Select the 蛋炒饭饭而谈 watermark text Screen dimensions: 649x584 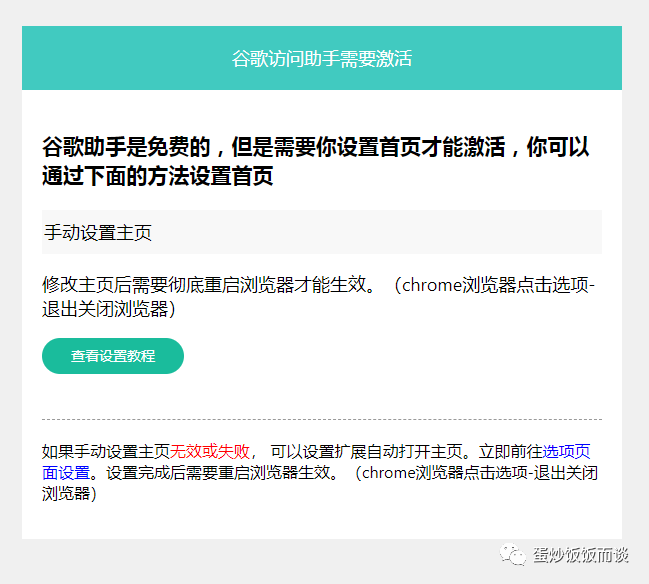click(x=581, y=555)
